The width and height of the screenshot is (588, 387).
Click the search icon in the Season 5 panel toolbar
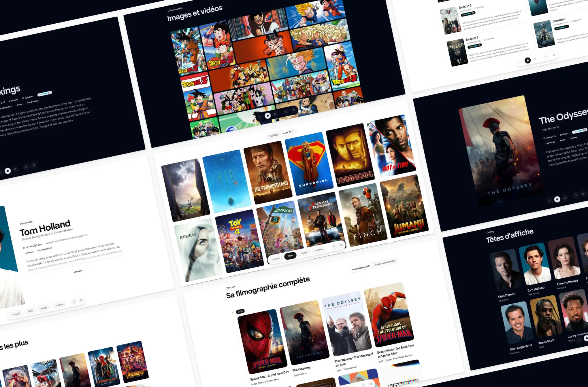click(x=546, y=56)
